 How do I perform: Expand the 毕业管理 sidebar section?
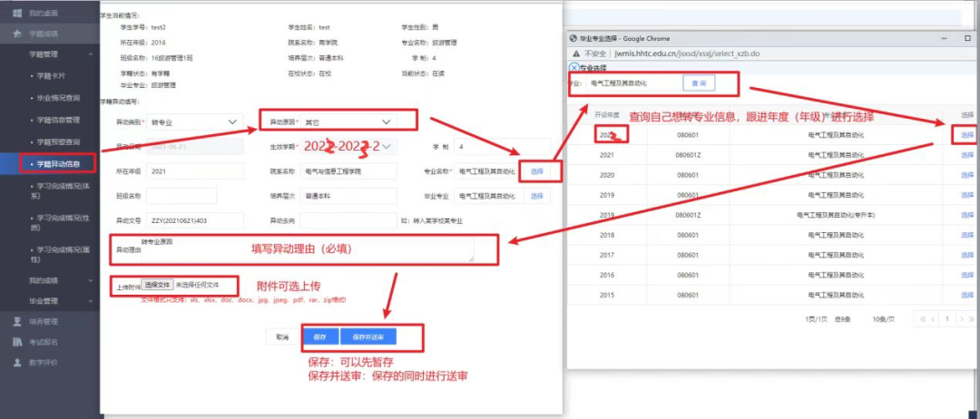[x=92, y=301]
